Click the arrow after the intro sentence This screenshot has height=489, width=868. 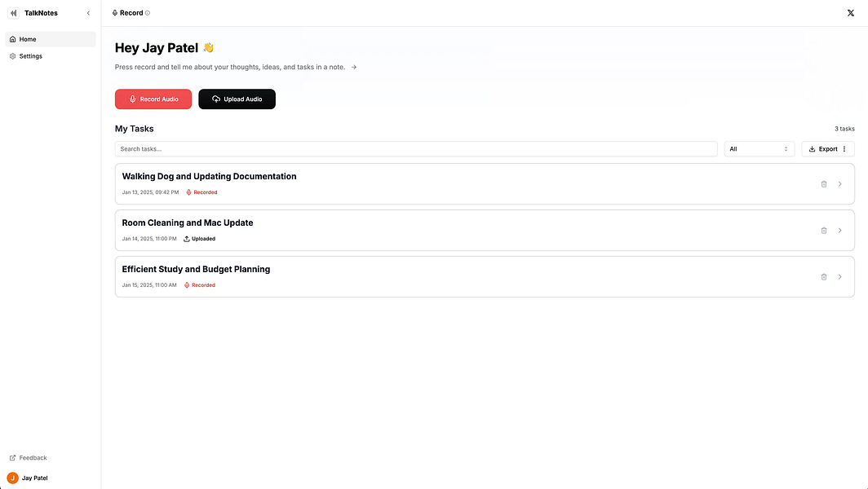354,67
